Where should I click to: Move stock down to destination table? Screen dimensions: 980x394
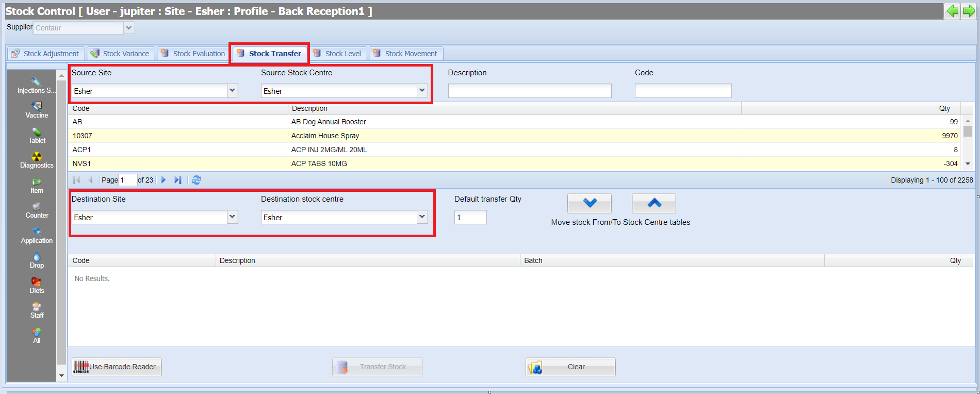pos(590,203)
